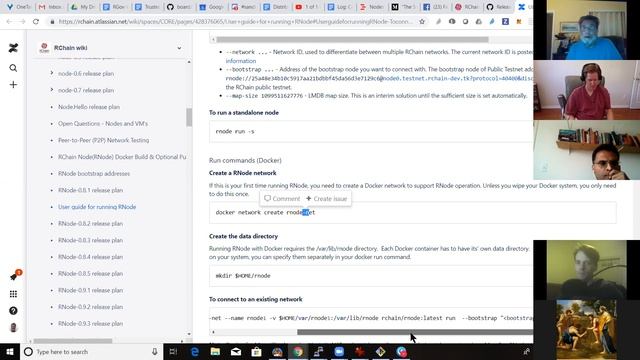
Task: Open NodeHello release plan page
Action: (x=89, y=107)
